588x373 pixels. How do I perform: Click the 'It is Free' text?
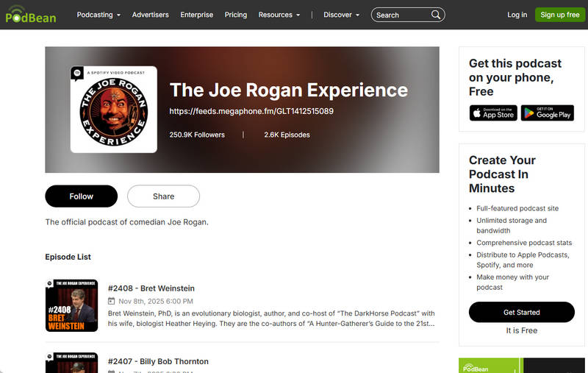[522, 330]
